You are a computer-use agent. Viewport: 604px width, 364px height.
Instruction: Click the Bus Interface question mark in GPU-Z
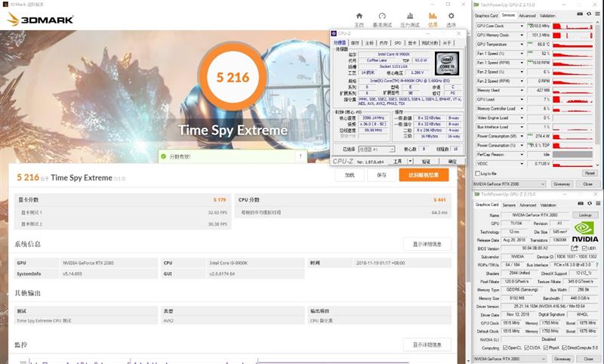[x=597, y=265]
